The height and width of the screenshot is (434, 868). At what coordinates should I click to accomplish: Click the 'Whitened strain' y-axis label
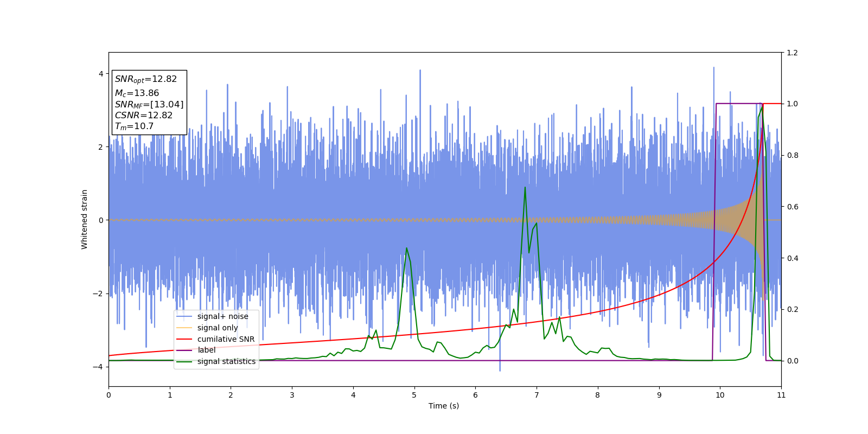tap(85, 219)
